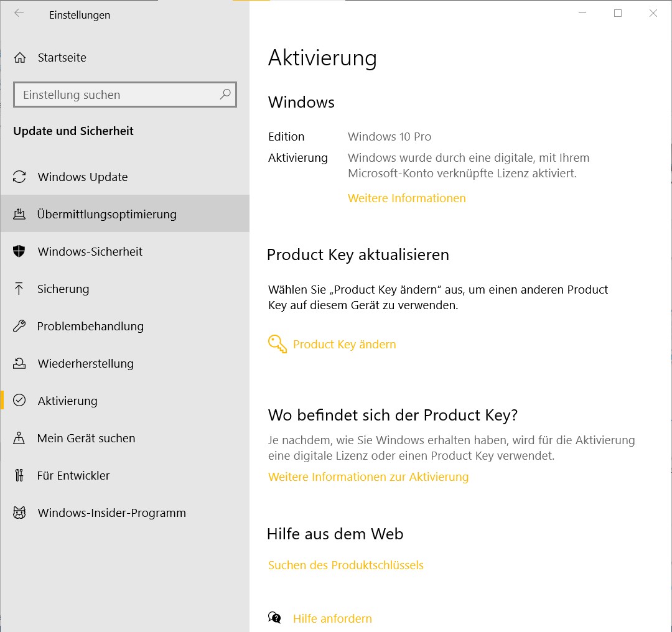Click the Einstellung suchen search field

124,95
